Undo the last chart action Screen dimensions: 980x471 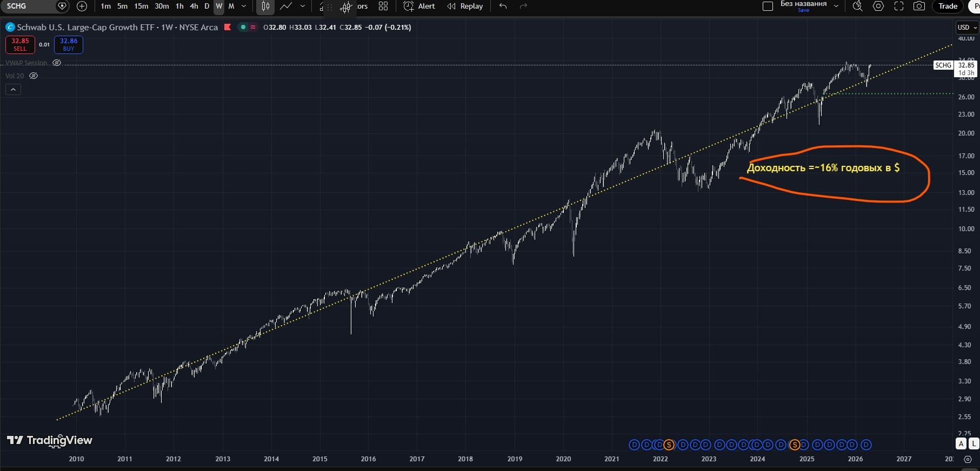pyautogui.click(x=503, y=6)
